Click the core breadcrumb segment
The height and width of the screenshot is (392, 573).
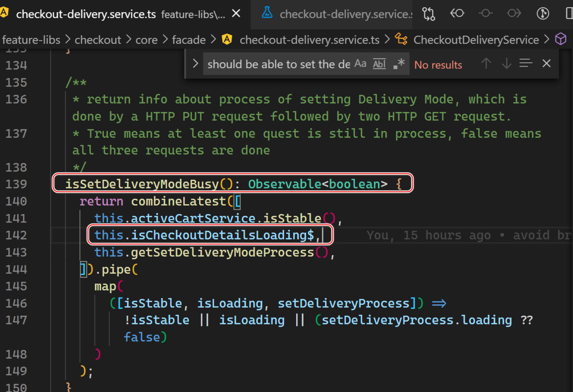(x=146, y=40)
